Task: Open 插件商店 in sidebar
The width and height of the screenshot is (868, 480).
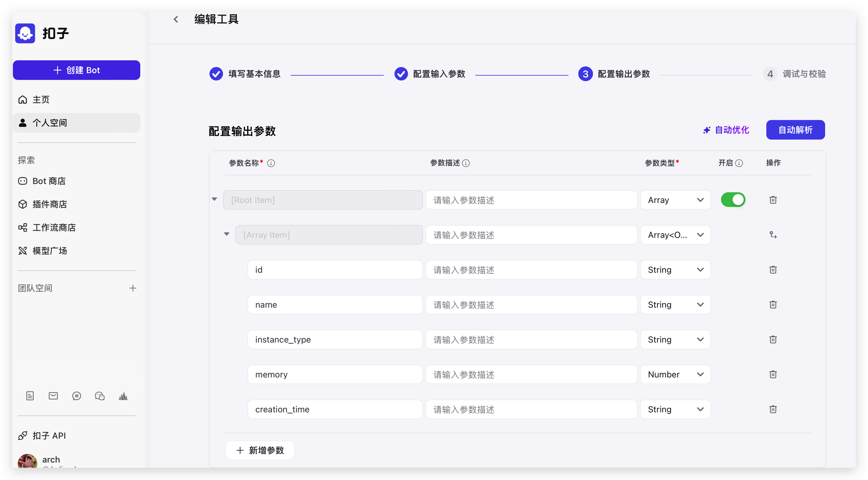Action: (50, 204)
